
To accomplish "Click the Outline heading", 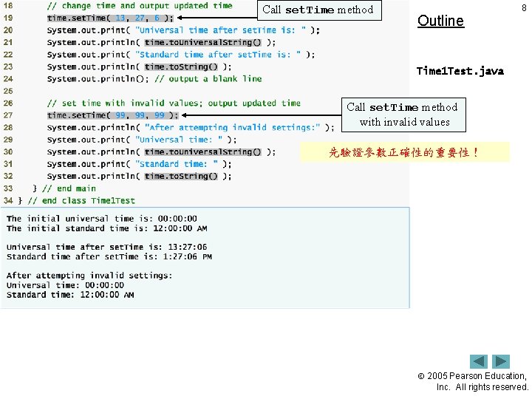I will click(x=440, y=21).
